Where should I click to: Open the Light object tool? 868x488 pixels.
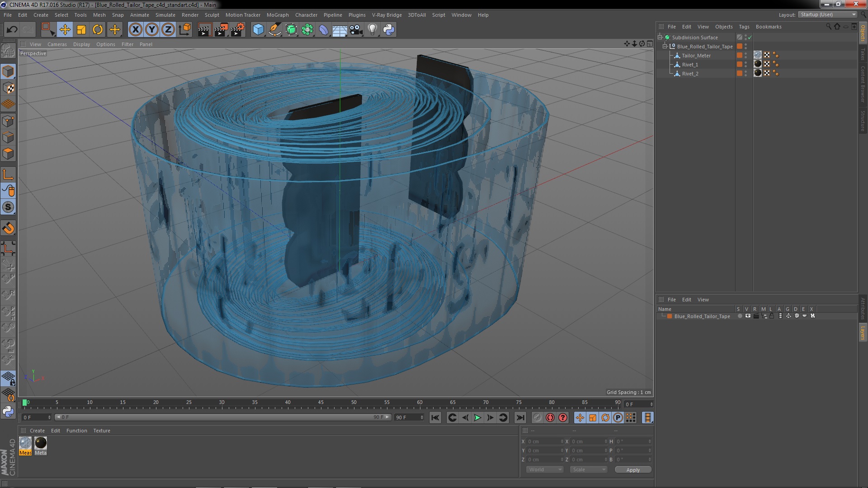point(372,30)
